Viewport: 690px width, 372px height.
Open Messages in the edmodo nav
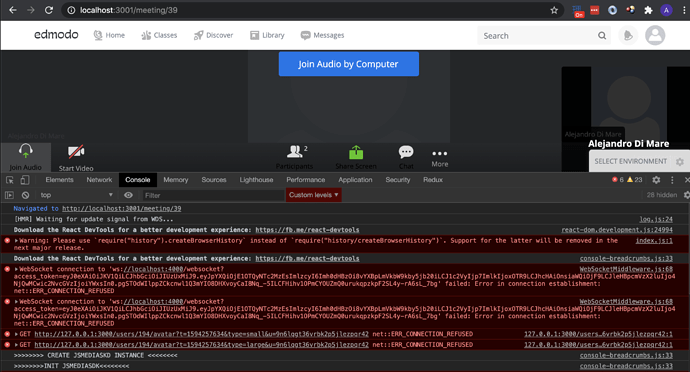click(322, 35)
